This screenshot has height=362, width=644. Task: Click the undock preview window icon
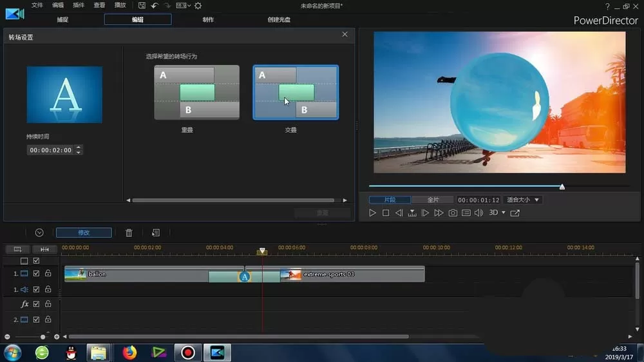tap(515, 213)
